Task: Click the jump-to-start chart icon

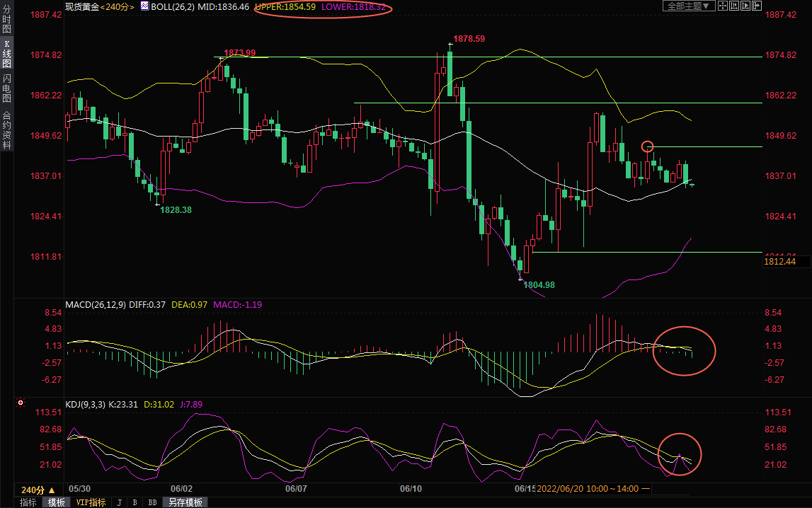Action: [x=733, y=6]
